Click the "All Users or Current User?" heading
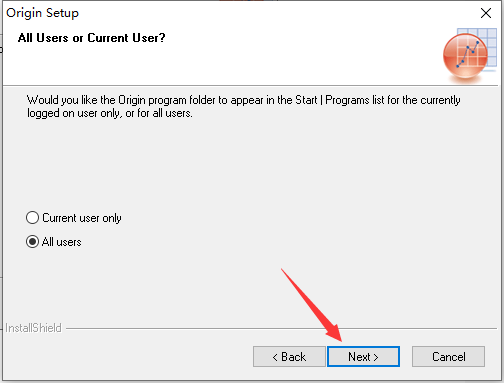 (91, 38)
